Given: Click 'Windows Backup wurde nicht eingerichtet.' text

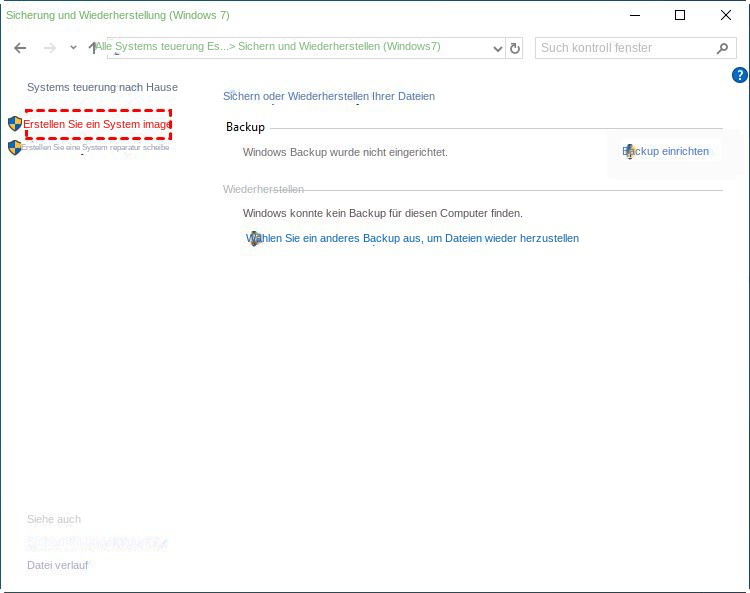Looking at the screenshot, I should (345, 153).
